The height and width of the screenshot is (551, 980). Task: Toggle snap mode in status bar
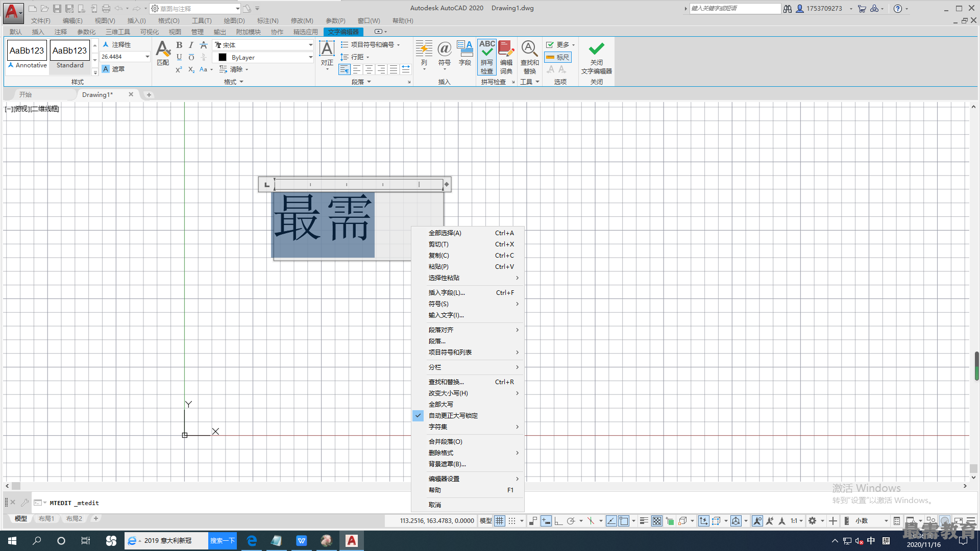pos(512,521)
